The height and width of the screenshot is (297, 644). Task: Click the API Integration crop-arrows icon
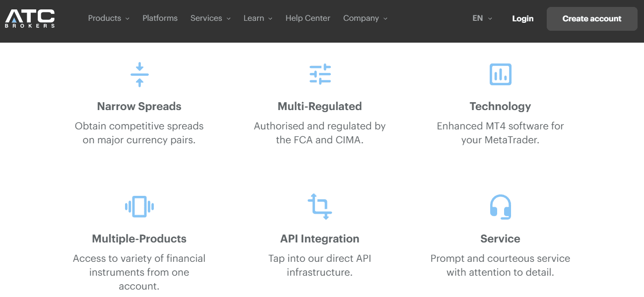(320, 206)
